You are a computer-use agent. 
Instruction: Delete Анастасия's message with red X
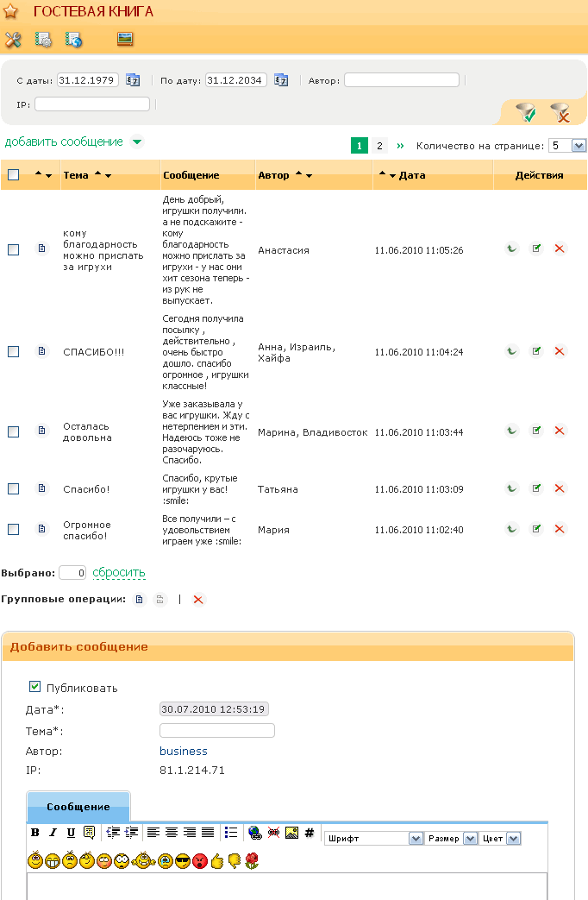pyautogui.click(x=560, y=249)
